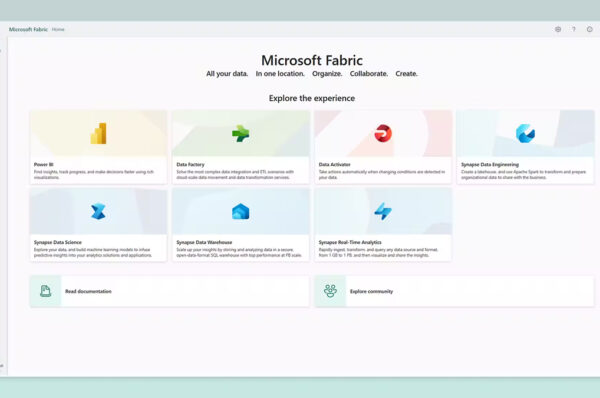
Task: Click the Power BI card description text
Action: [94, 175]
